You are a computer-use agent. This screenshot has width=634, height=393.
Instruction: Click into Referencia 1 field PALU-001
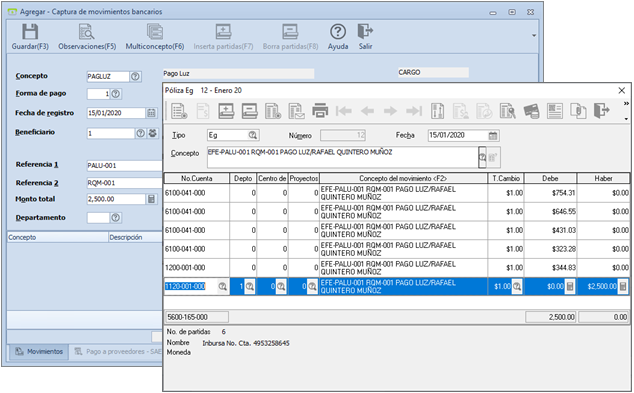125,165
